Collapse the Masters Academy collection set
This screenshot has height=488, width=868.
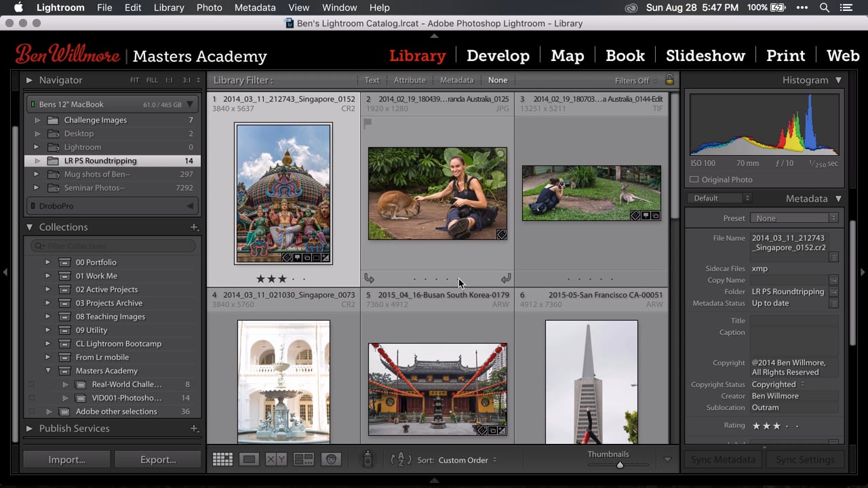[x=48, y=371]
